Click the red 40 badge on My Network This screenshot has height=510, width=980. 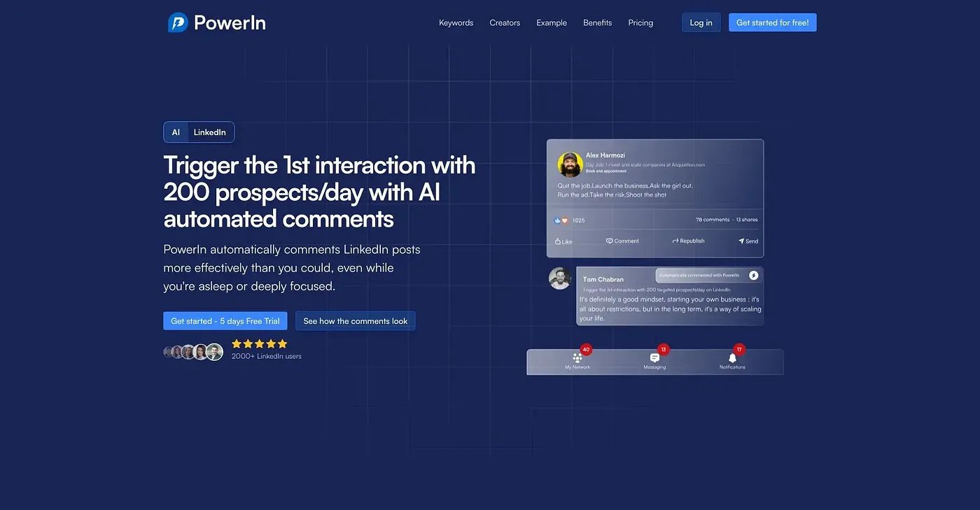click(586, 349)
